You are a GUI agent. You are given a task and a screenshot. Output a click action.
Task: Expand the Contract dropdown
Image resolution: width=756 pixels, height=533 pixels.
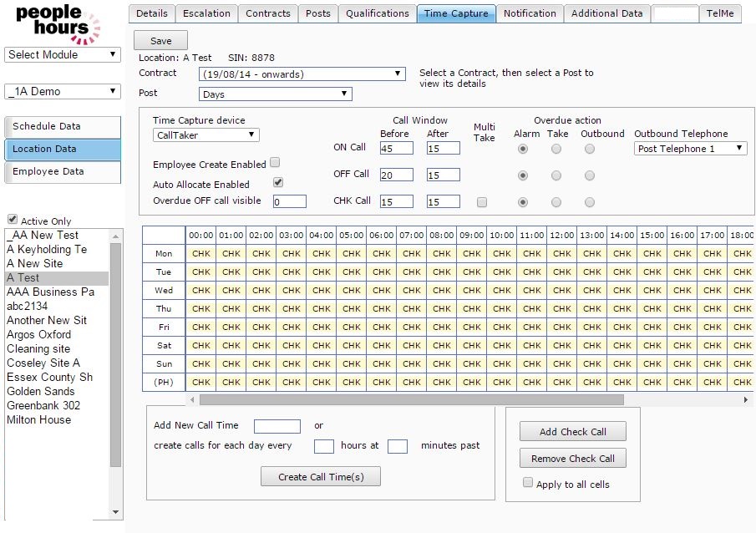click(302, 74)
